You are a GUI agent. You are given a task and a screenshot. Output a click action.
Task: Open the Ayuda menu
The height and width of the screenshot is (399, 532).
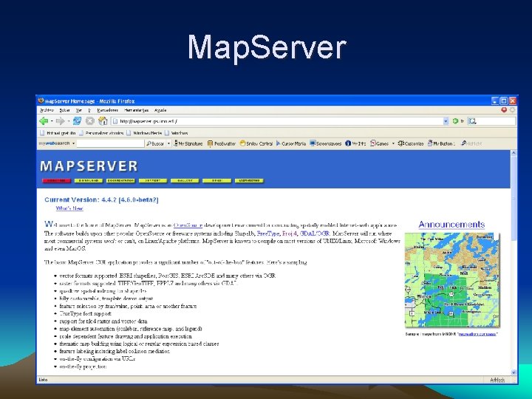(x=160, y=110)
